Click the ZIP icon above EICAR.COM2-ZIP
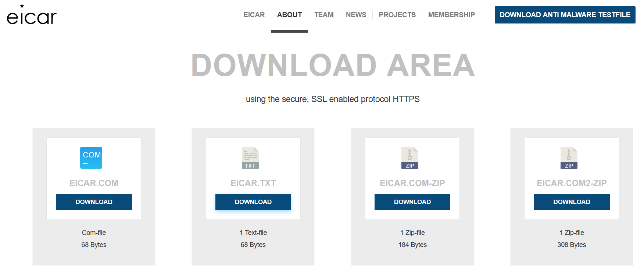The height and width of the screenshot is (276, 644). click(569, 158)
